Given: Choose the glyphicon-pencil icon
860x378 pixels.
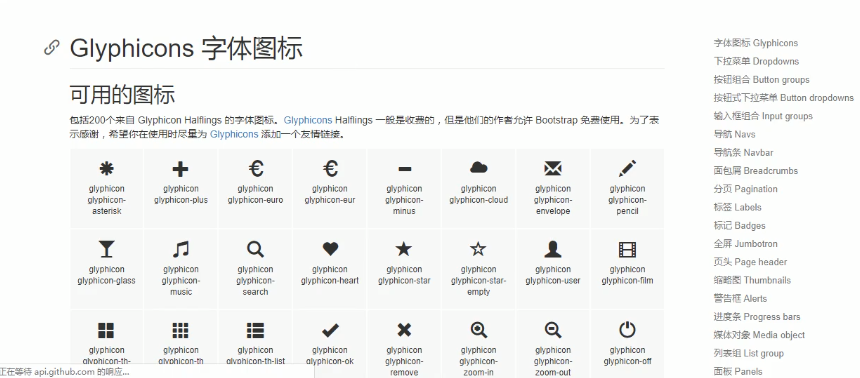Looking at the screenshot, I should (x=627, y=168).
